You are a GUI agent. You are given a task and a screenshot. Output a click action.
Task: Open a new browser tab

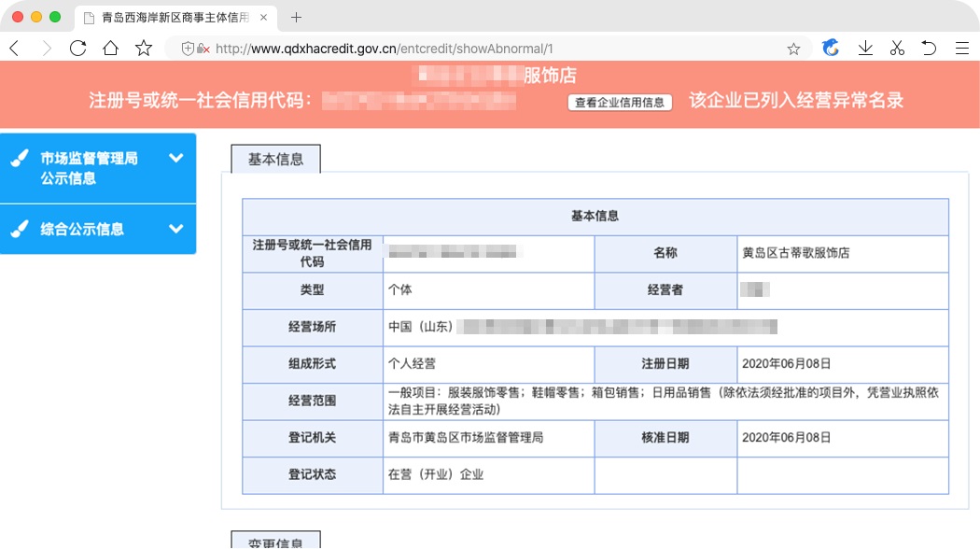pos(297,18)
